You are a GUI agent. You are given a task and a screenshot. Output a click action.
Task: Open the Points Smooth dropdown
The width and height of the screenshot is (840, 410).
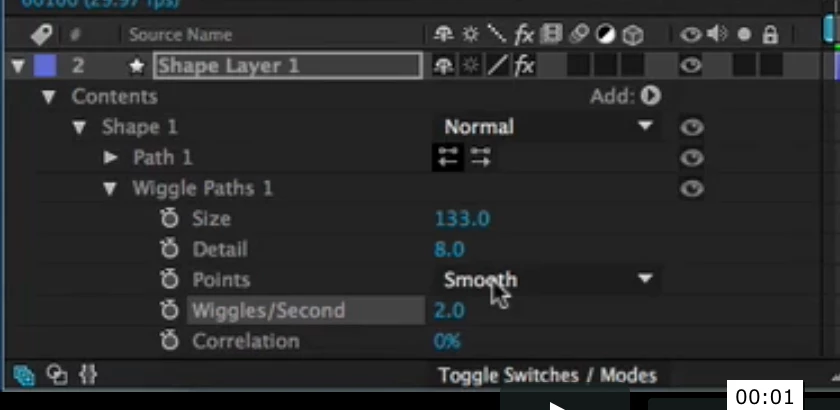[x=548, y=279]
